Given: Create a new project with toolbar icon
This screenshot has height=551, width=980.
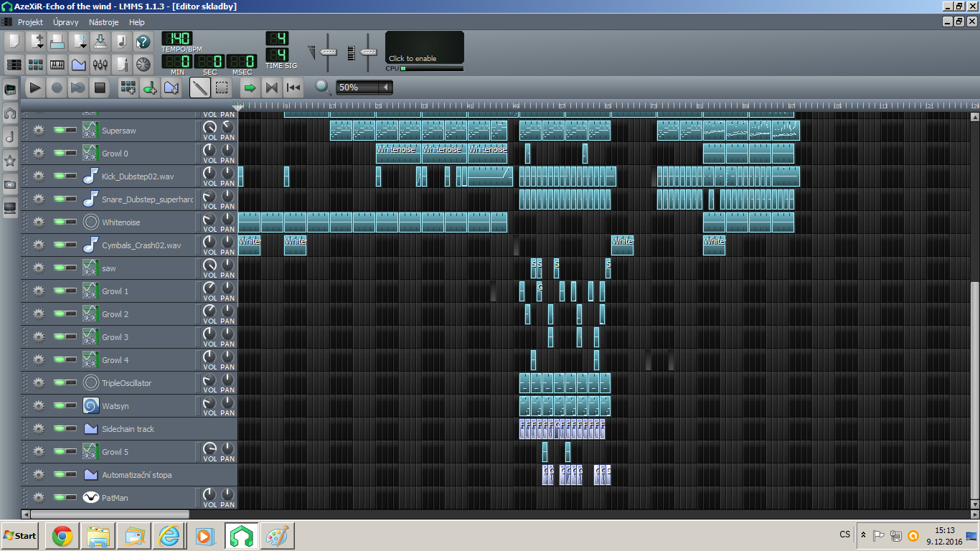Looking at the screenshot, I should [x=14, y=41].
